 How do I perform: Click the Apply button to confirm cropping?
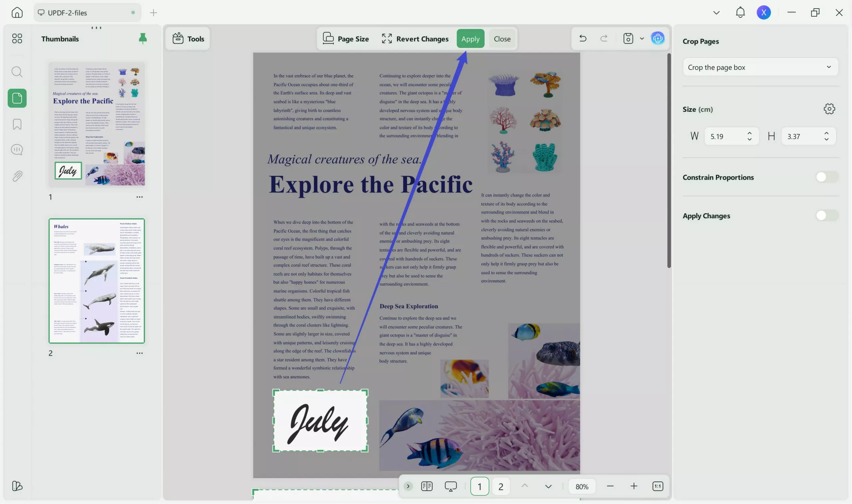471,38
